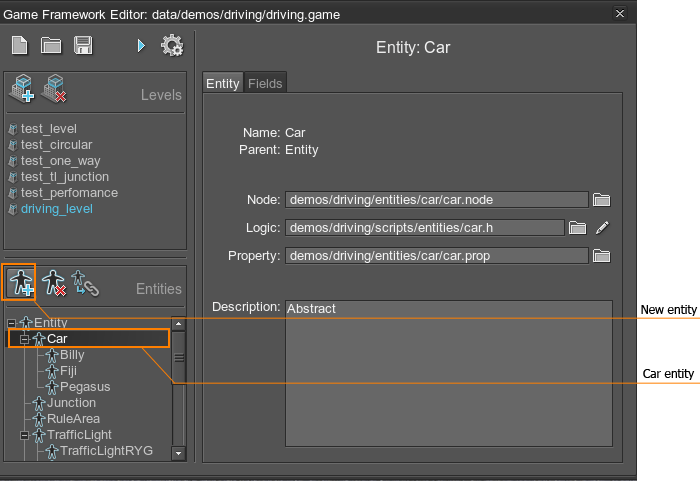The height and width of the screenshot is (481, 700).
Task: Click the entity inherit link icon
Action: coord(86,284)
